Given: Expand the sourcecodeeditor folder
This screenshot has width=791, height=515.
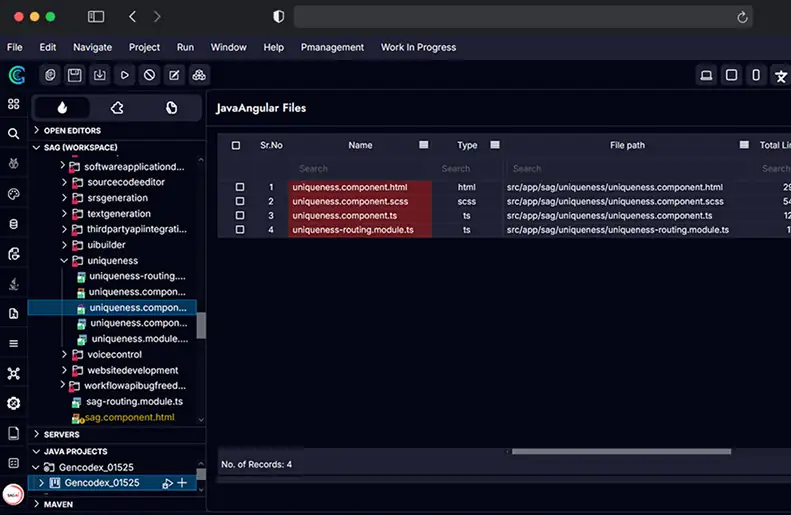Looking at the screenshot, I should tap(64, 182).
